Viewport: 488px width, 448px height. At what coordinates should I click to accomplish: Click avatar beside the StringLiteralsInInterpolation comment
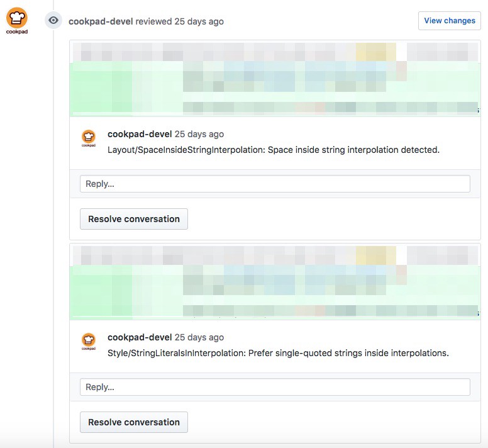point(89,341)
